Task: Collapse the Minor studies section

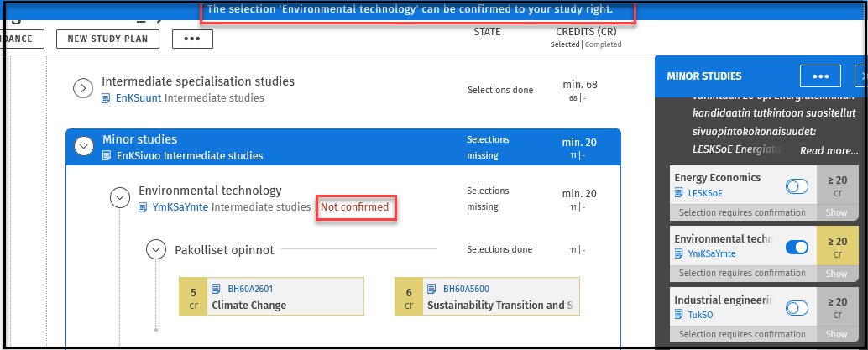Action: 82,145
